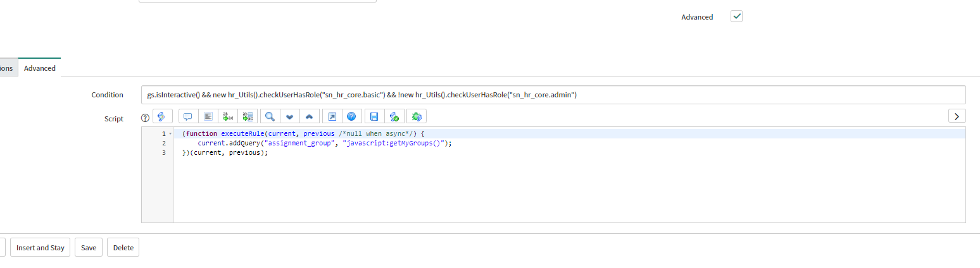Click the replace all icon
Viewport: 980px width, 268px height.
pyautogui.click(x=247, y=116)
